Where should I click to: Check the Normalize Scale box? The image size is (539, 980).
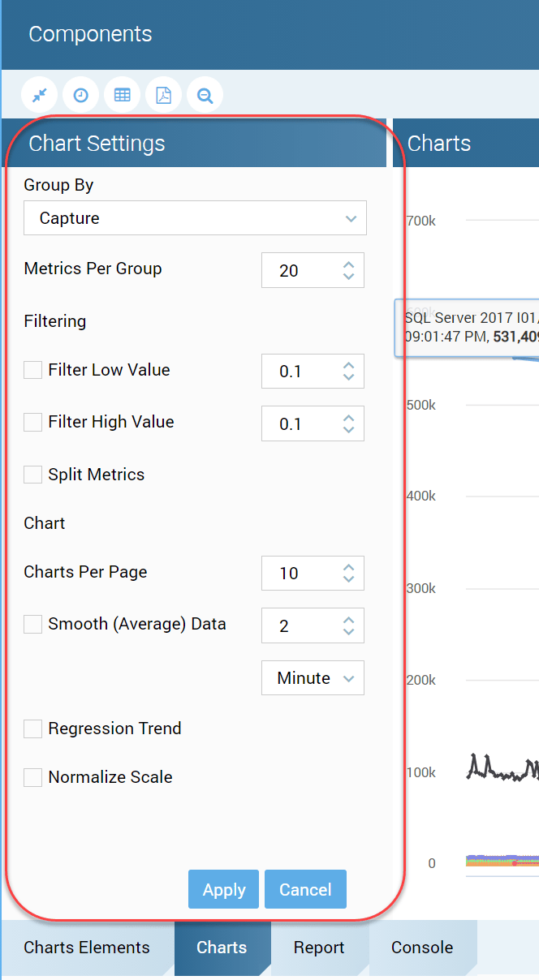pos(32,777)
